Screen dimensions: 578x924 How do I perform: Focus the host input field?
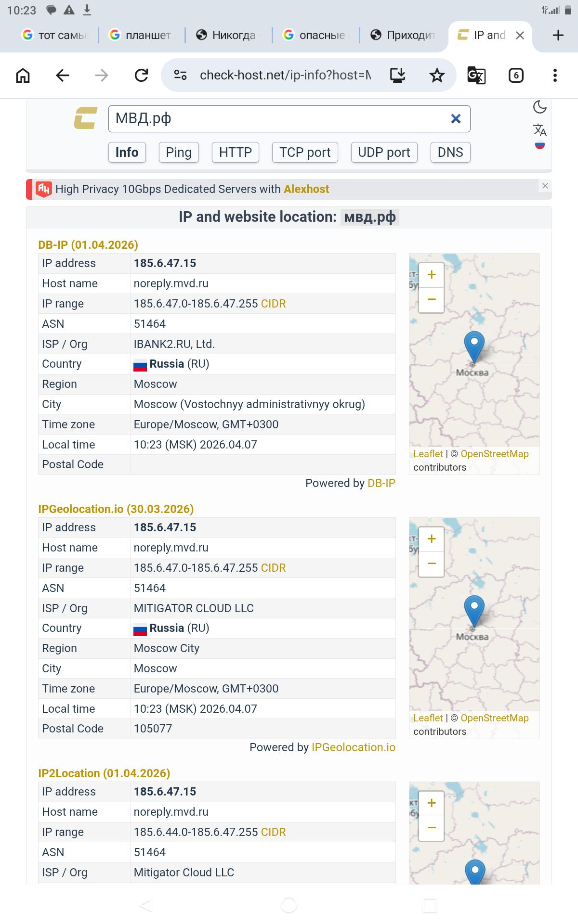pyautogui.click(x=279, y=119)
